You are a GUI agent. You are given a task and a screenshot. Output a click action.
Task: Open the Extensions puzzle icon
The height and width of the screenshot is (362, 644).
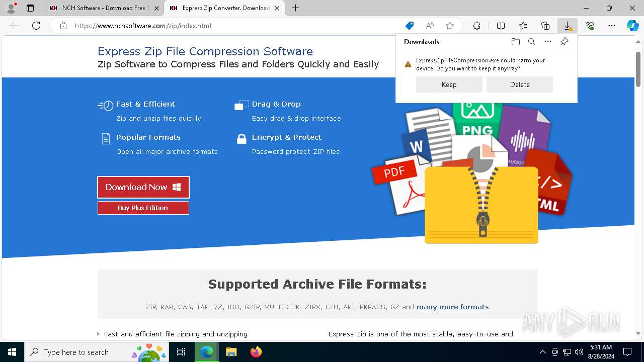[x=476, y=26]
